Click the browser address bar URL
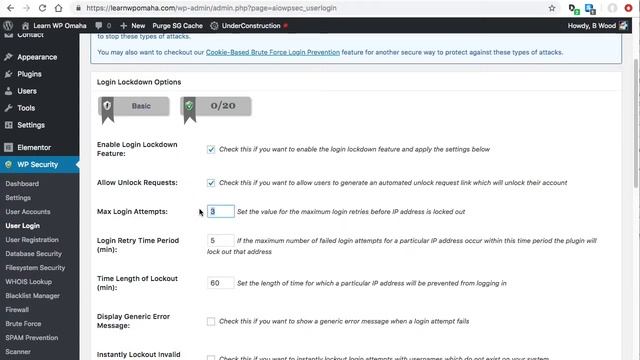This screenshot has height=360, width=640. (211, 8)
